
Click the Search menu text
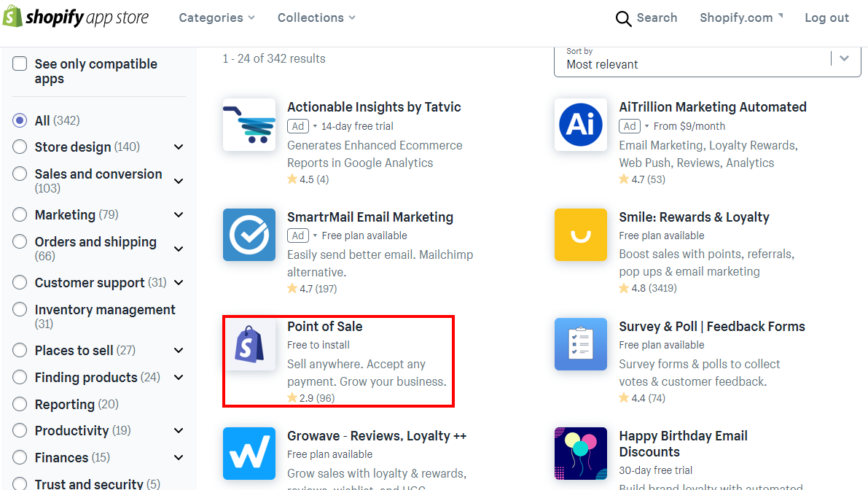pos(657,17)
